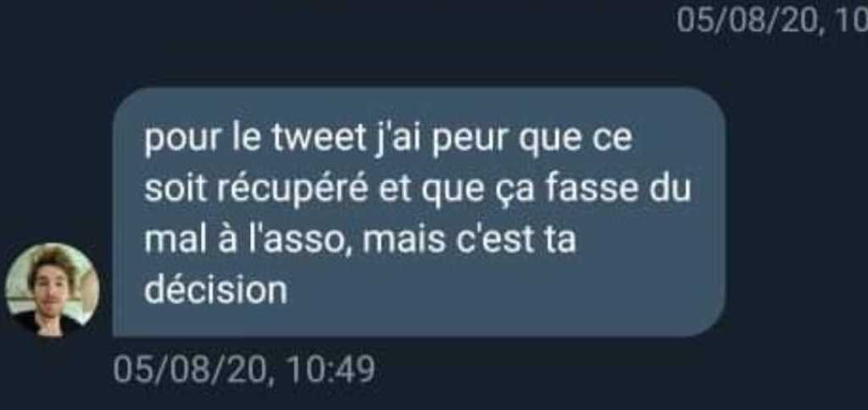Image resolution: width=868 pixels, height=410 pixels.
Task: Tap the partial timestamp at the top right
Action: coord(772,21)
